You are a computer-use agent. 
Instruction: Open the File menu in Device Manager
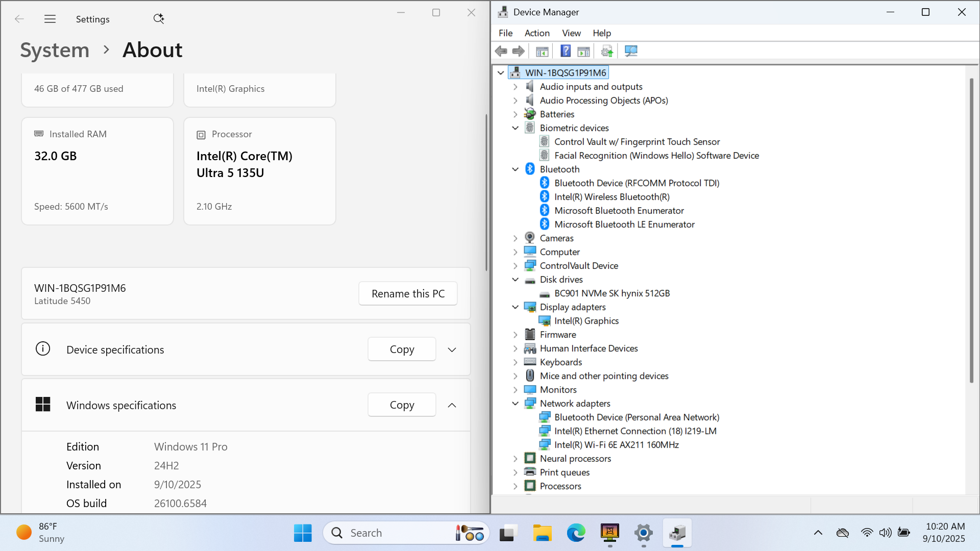(x=505, y=33)
